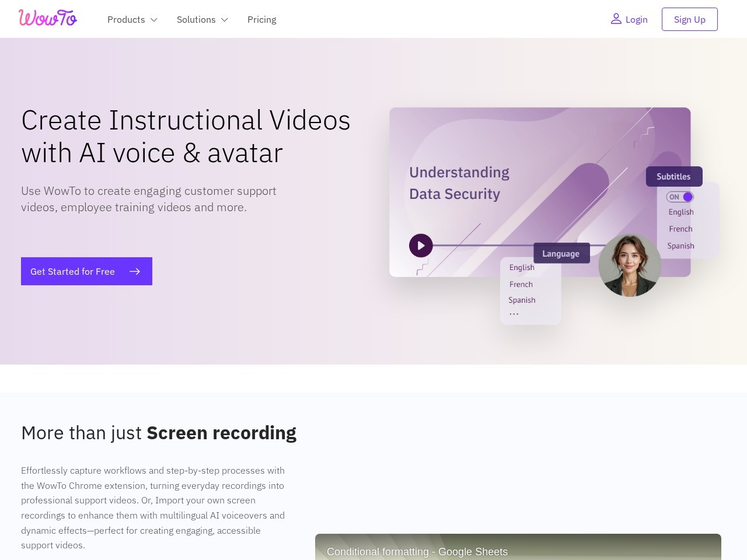Click the arrow icon in Get Started button

[135, 271]
